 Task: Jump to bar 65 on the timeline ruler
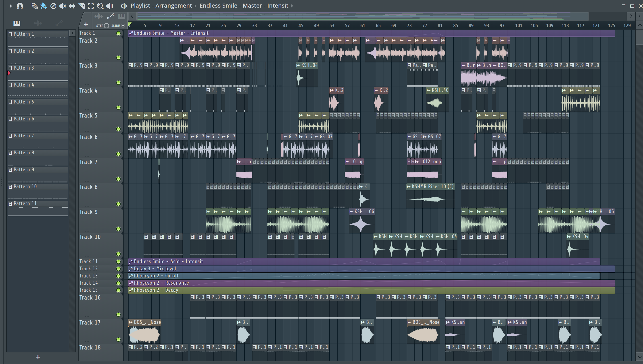click(x=378, y=25)
